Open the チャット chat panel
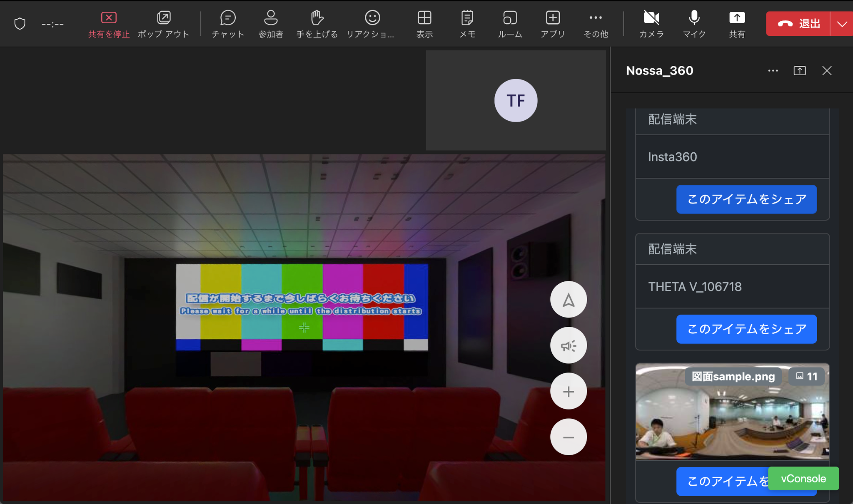Image resolution: width=853 pixels, height=504 pixels. (228, 24)
